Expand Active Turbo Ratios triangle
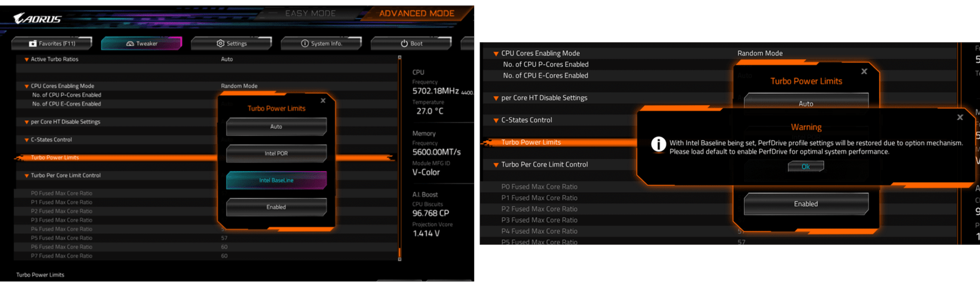 tap(26, 60)
